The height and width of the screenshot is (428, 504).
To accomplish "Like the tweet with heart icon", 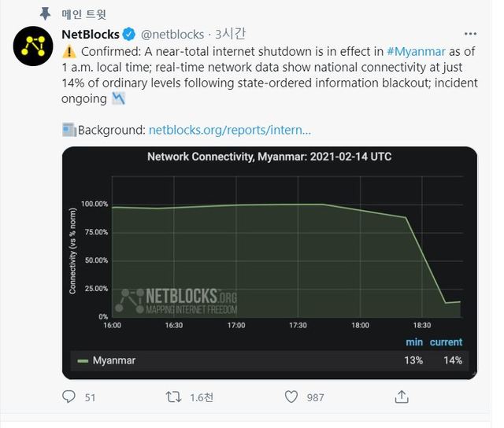I will click(291, 397).
